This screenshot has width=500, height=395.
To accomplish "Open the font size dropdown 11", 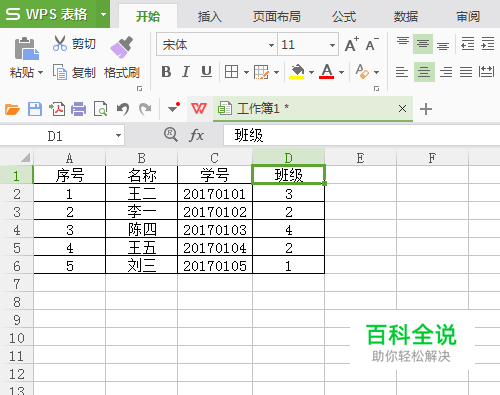I will tap(332, 45).
